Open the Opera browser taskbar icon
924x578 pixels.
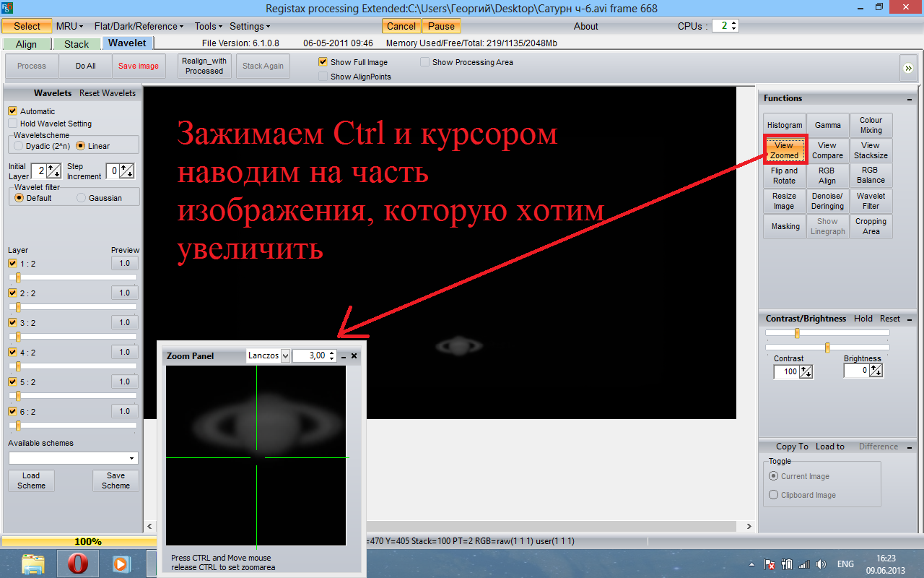point(77,564)
